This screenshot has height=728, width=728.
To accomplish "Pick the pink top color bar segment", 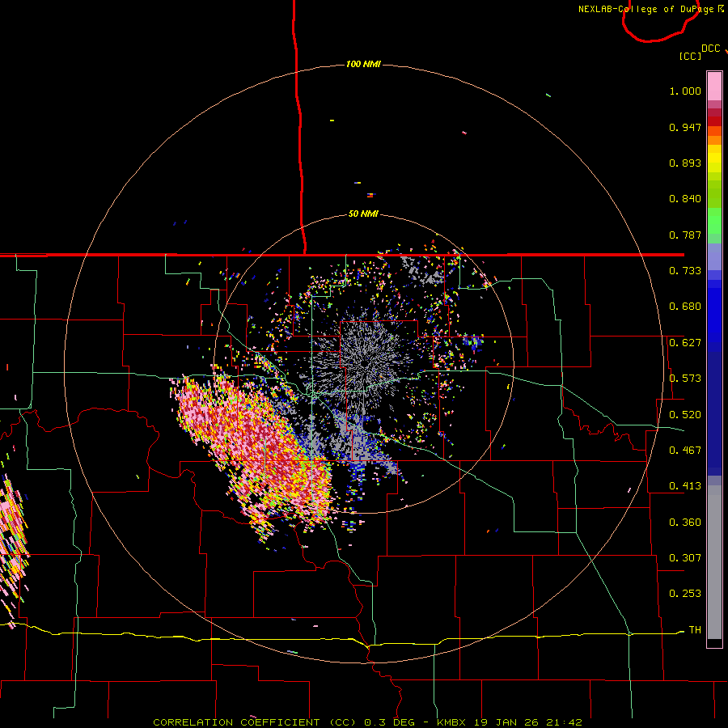I will click(x=714, y=87).
